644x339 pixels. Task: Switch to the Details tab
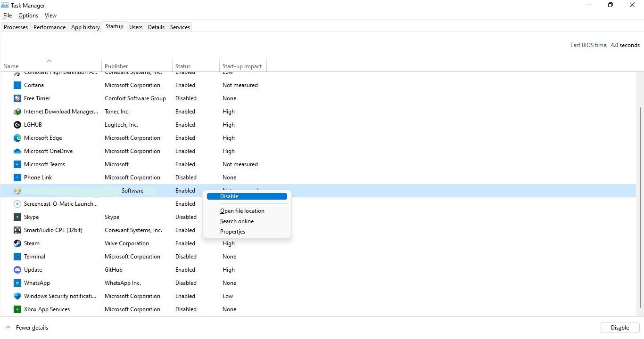tap(156, 27)
